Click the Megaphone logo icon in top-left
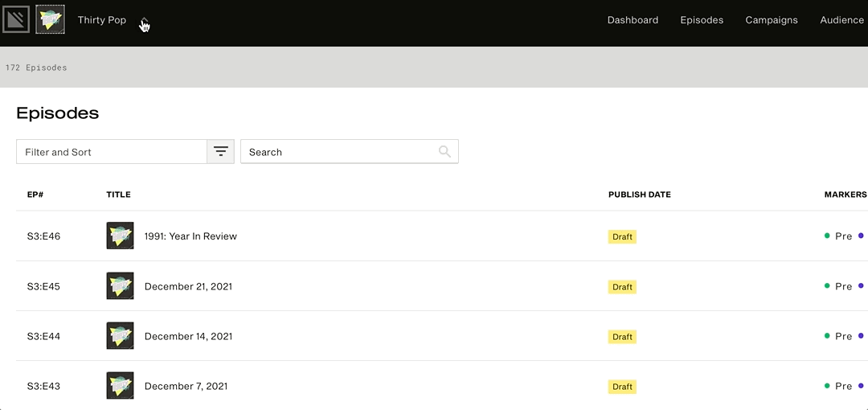The height and width of the screenshot is (410, 868). point(16,19)
